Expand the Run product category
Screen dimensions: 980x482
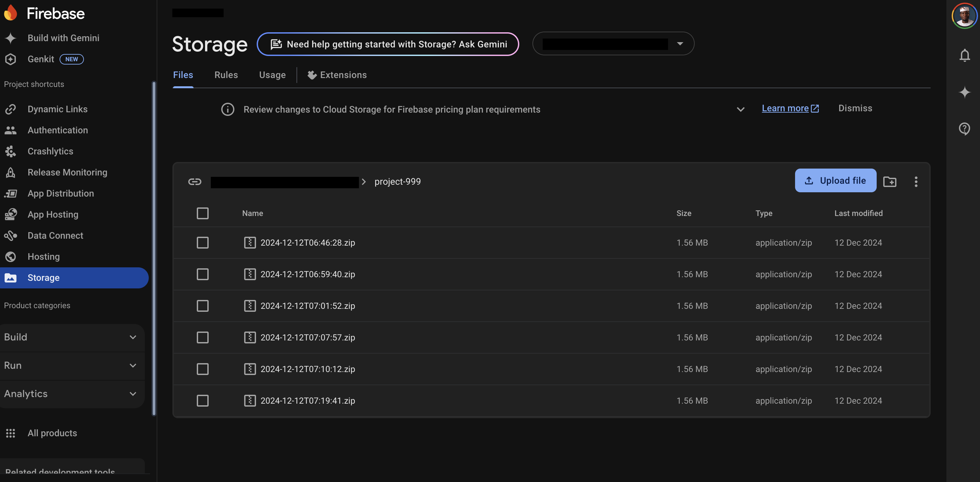click(x=72, y=365)
